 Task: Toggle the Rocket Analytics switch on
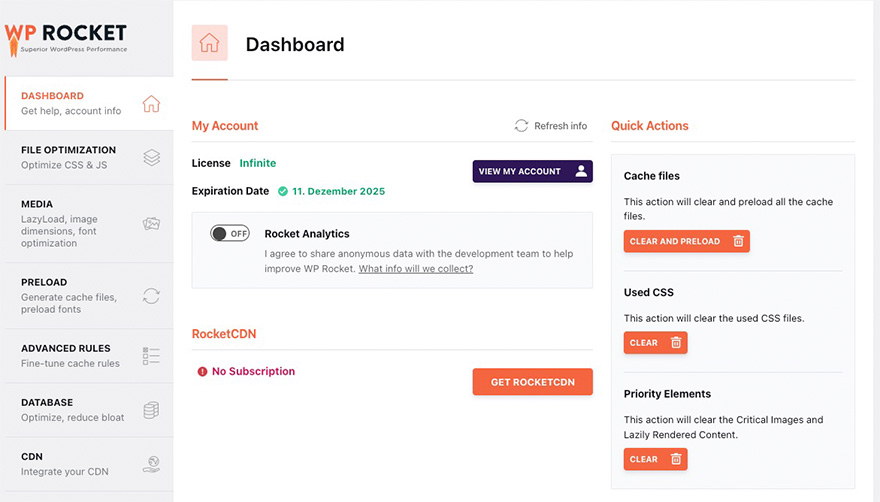point(229,233)
